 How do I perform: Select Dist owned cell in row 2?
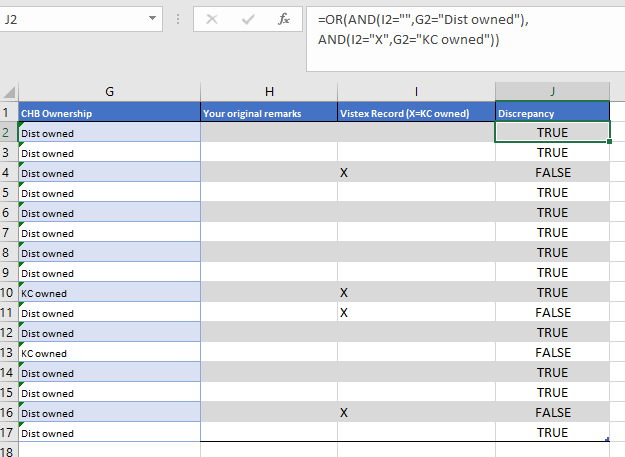coord(110,132)
